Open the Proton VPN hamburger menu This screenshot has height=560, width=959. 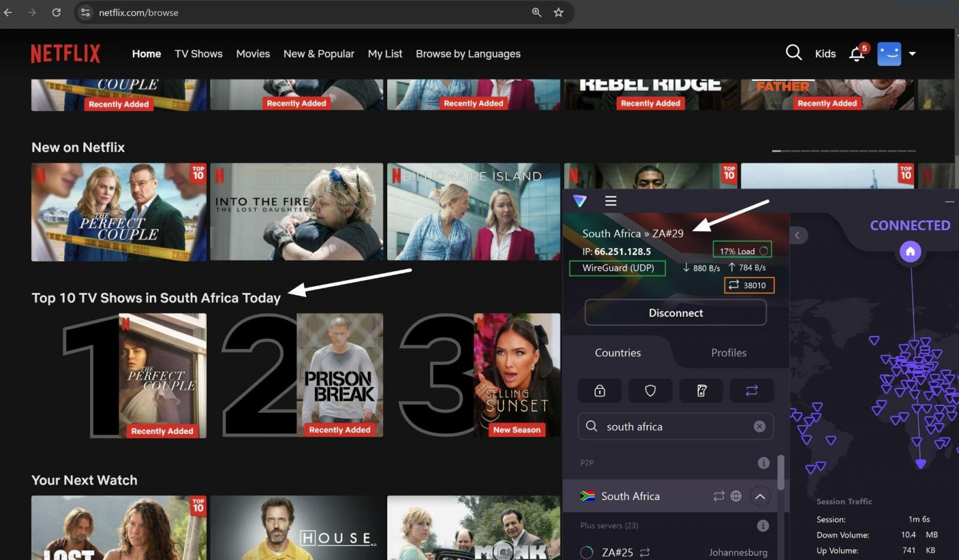610,201
